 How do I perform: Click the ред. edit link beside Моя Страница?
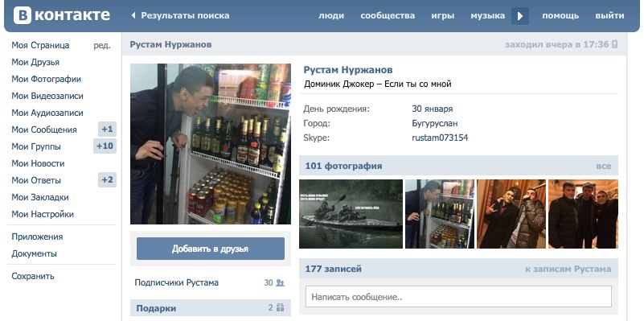(x=102, y=45)
